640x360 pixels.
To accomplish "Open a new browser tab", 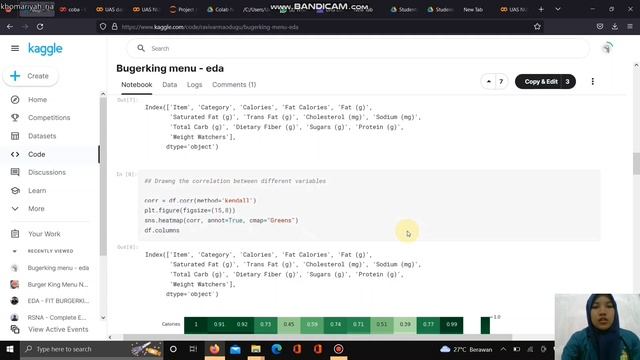I will click(541, 9).
